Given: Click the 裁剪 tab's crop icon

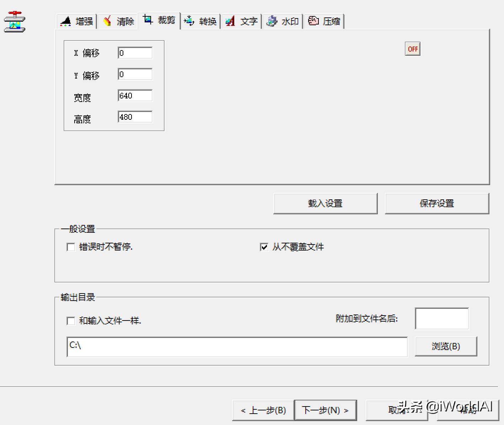Looking at the screenshot, I should [x=148, y=19].
